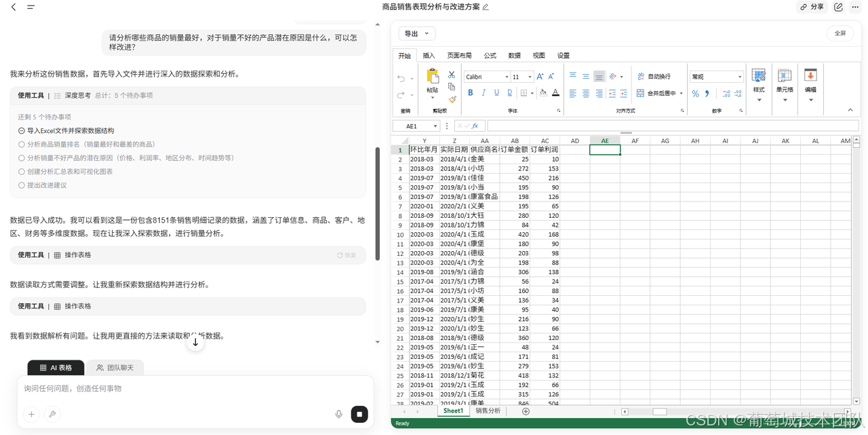Click the percent style icon
Viewport: 868px width, 435px height.
(x=695, y=93)
